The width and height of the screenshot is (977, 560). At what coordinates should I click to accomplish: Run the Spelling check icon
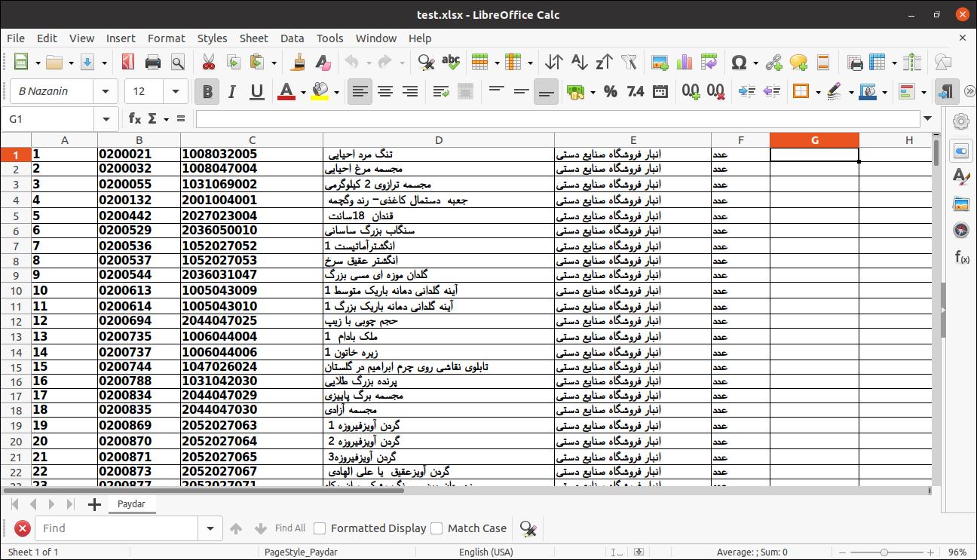[x=451, y=63]
